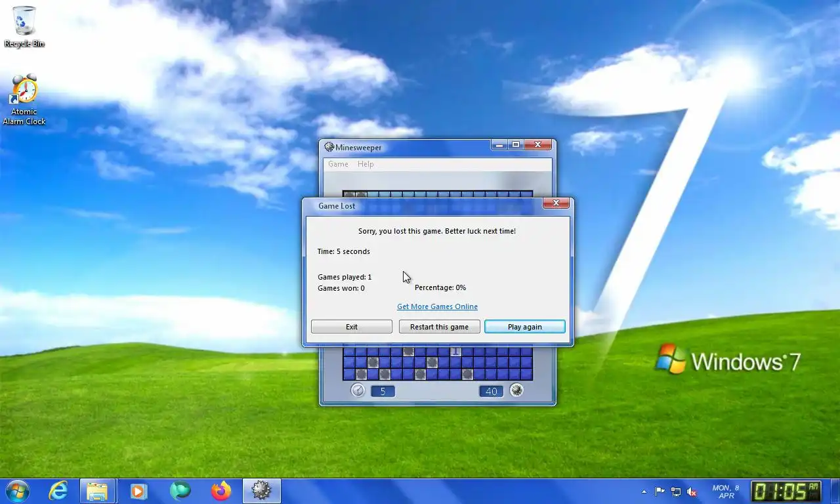
Task: Click the muted volume tray icon
Action: click(692, 491)
